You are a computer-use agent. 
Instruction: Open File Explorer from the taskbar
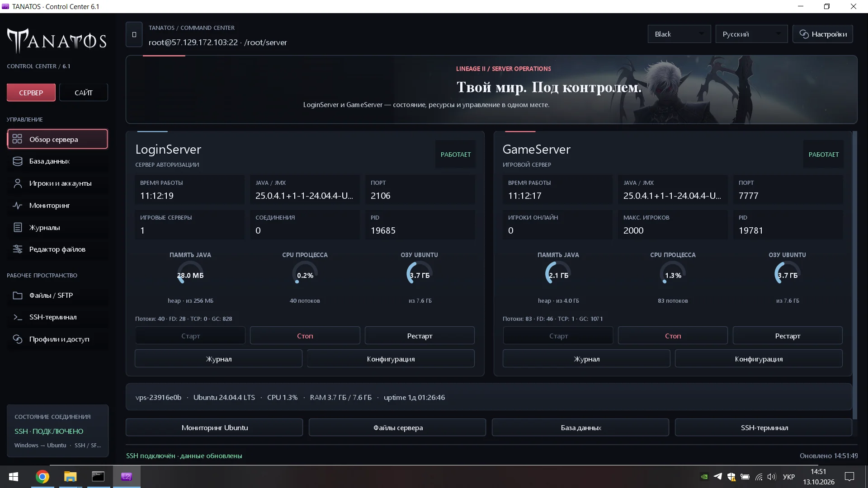click(70, 477)
